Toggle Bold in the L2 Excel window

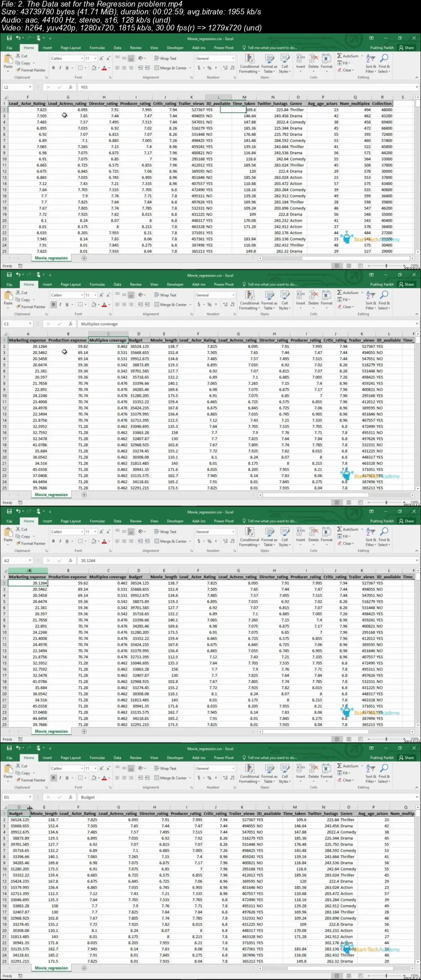tap(53, 68)
